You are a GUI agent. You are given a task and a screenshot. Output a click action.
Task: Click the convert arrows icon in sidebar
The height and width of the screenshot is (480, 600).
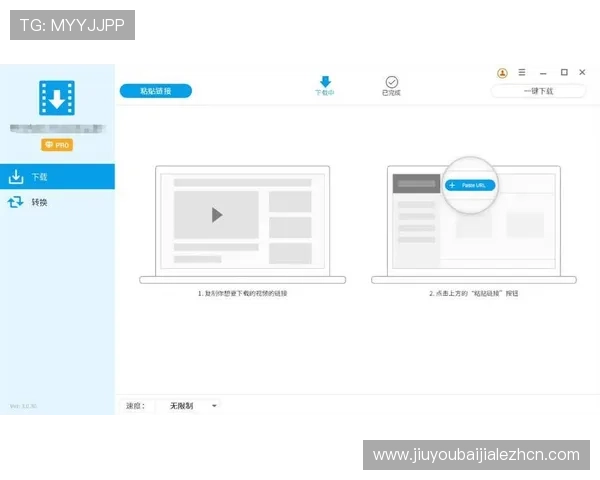(x=16, y=202)
